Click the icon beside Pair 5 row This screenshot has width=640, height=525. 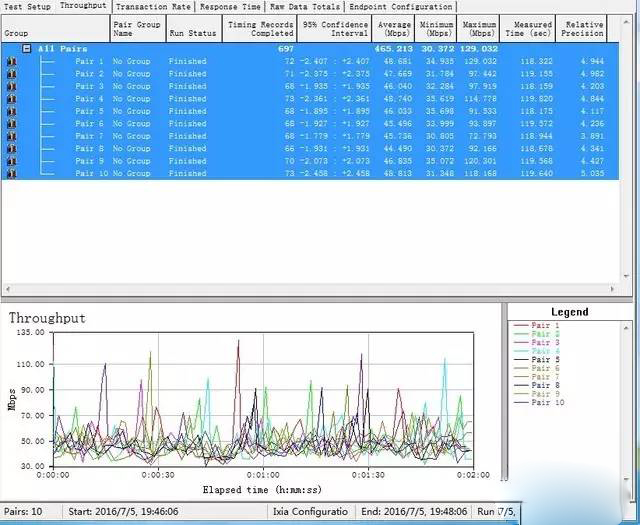(12, 111)
